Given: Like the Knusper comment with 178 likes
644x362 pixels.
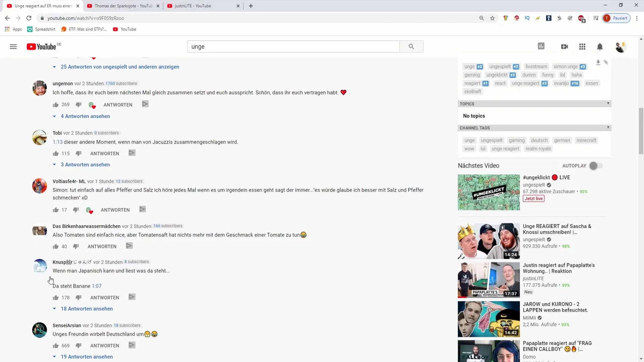Looking at the screenshot, I should pos(56,297).
